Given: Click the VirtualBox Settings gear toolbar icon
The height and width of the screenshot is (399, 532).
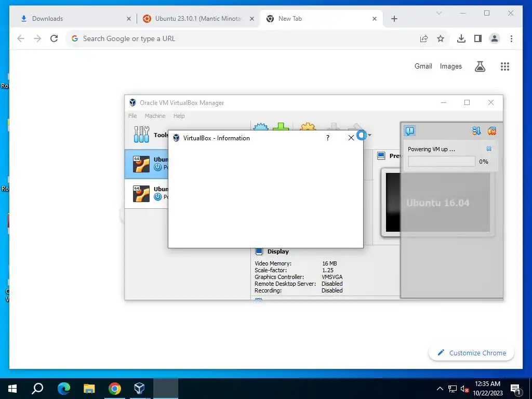Looking at the screenshot, I should tap(308, 127).
